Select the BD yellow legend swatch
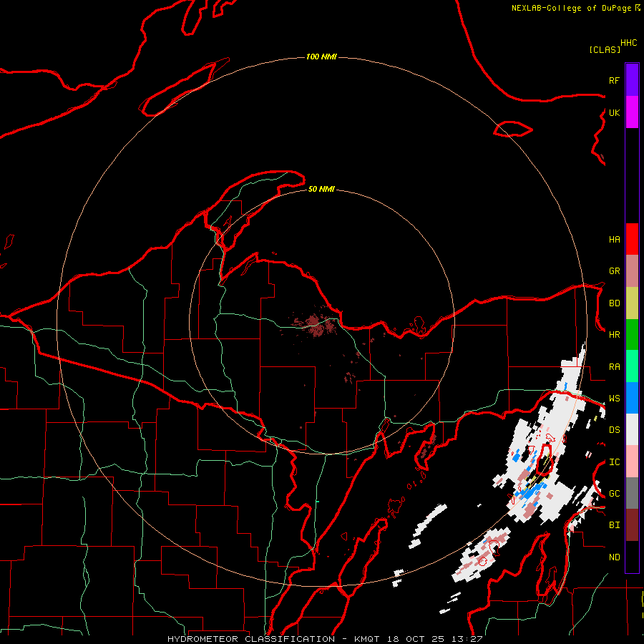Image resolution: width=644 pixels, height=644 pixels. tap(632, 303)
